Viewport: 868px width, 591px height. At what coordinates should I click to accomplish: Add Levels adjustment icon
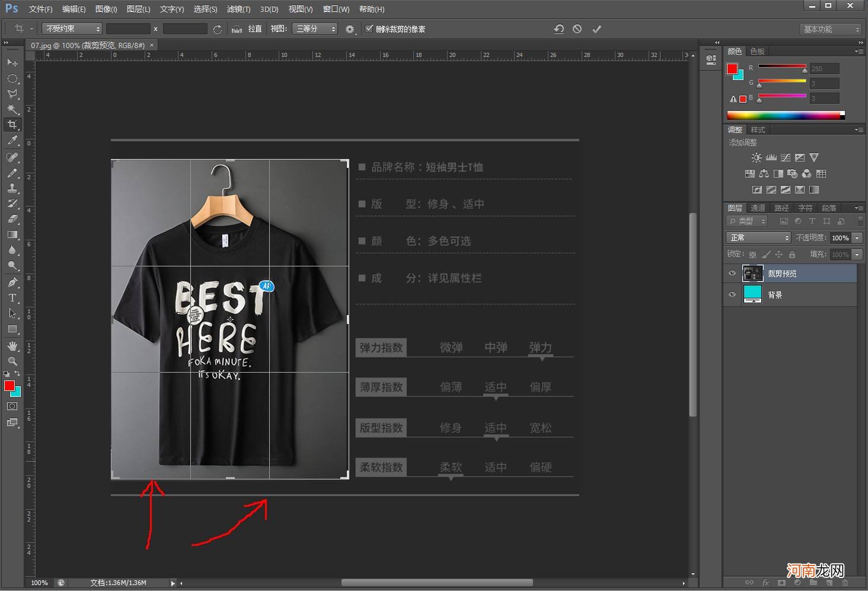coord(771,158)
